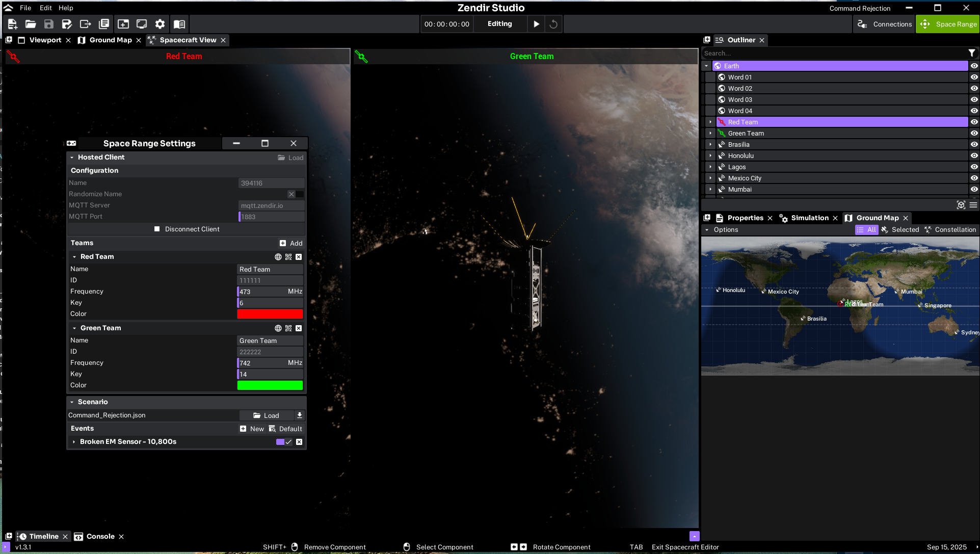Image resolution: width=980 pixels, height=554 pixels.
Task: Toggle visibility of Word 03
Action: click(x=974, y=99)
